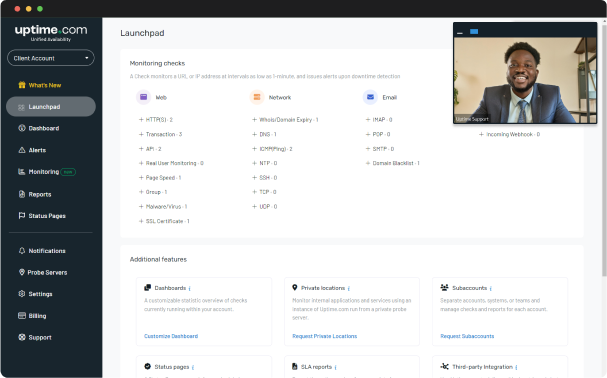Image resolution: width=607 pixels, height=378 pixels.
Task: Click the Email category envelope icon
Action: [370, 97]
